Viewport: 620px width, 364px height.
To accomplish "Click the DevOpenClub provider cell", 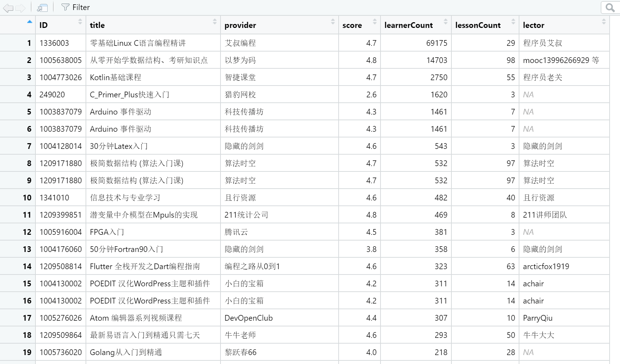I will tap(248, 318).
